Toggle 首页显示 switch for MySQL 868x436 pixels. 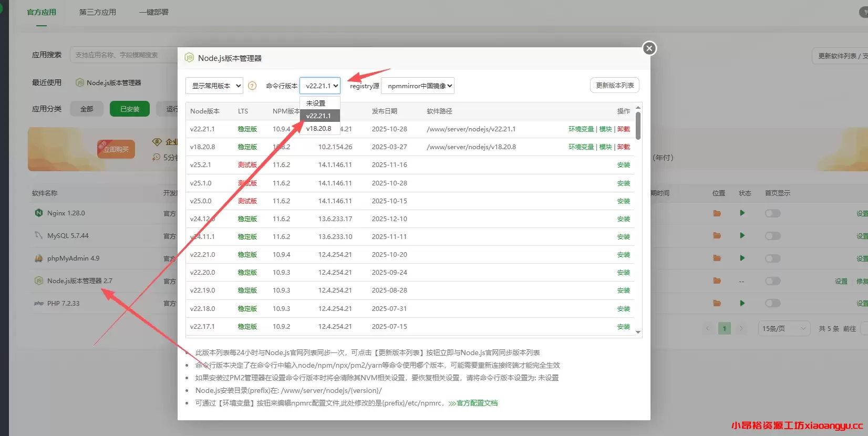[x=773, y=236]
